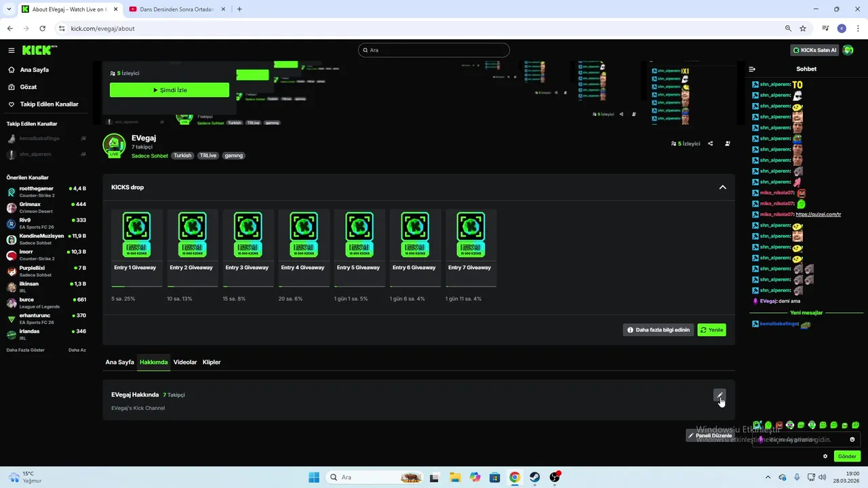Open Entry 6 Giveaway drop card
868x488 pixels.
click(414, 248)
